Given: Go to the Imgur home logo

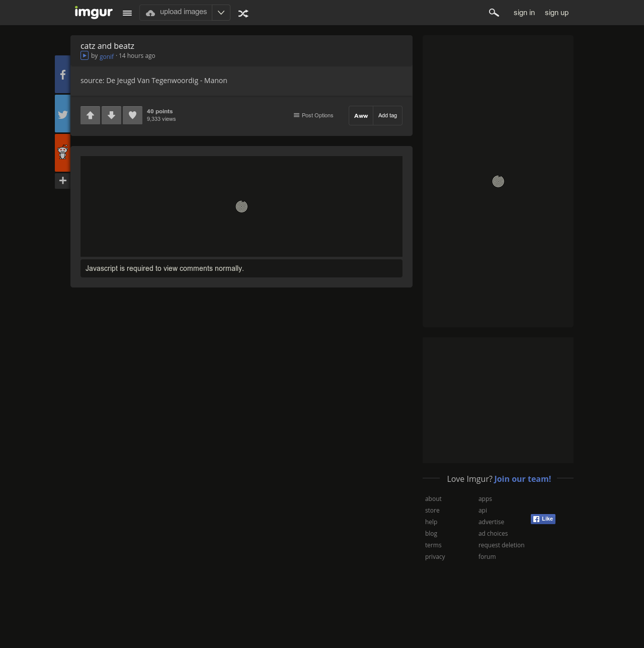Looking at the screenshot, I should coord(94,12).
